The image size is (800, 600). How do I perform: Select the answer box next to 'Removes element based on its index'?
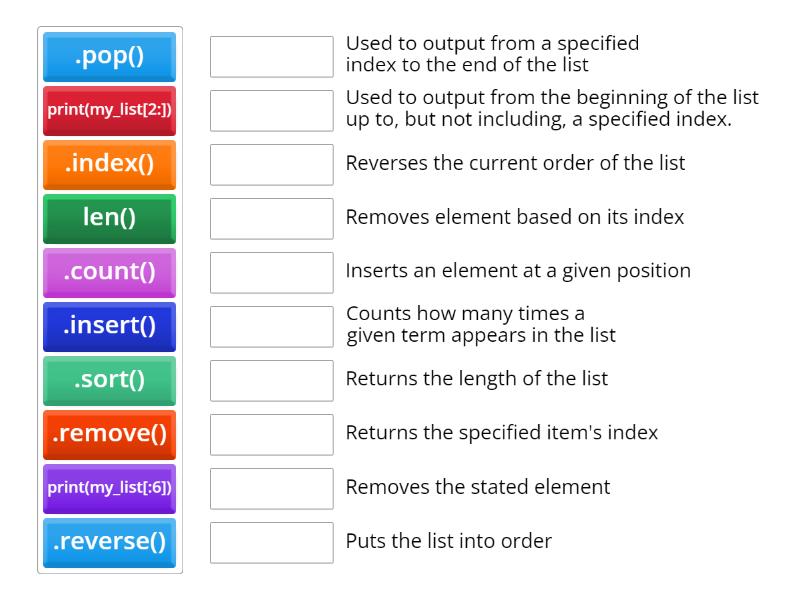[271, 218]
